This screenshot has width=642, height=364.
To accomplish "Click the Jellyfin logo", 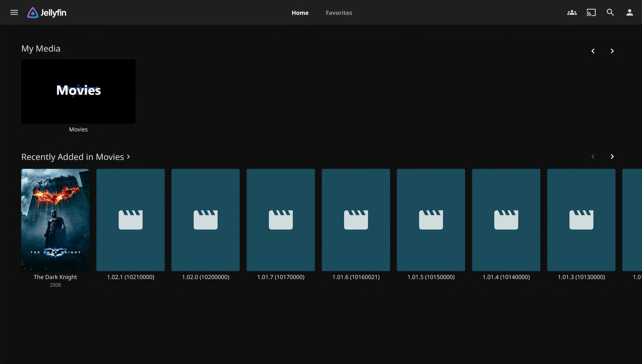I will point(47,12).
